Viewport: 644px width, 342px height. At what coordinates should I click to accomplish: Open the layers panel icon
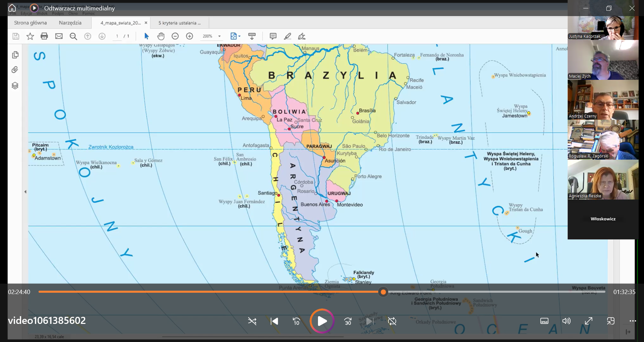click(x=15, y=85)
